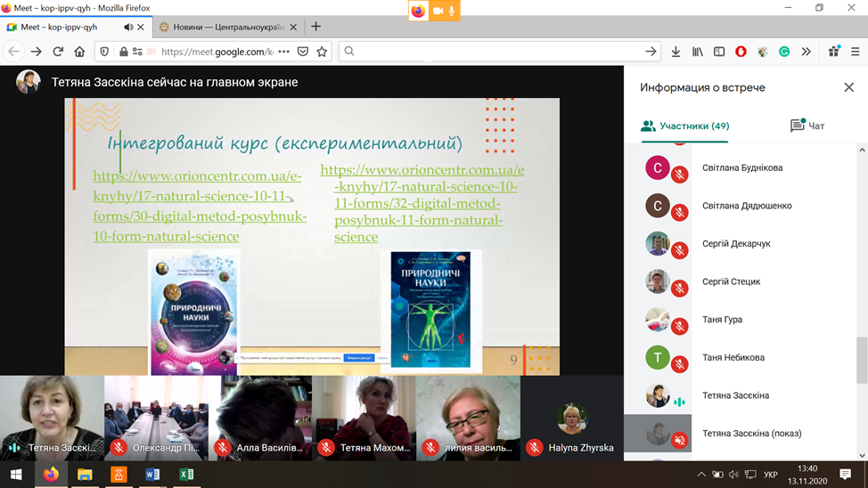The height and width of the screenshot is (488, 868).
Task: Open the 11th form natural science link
Action: pos(422,203)
